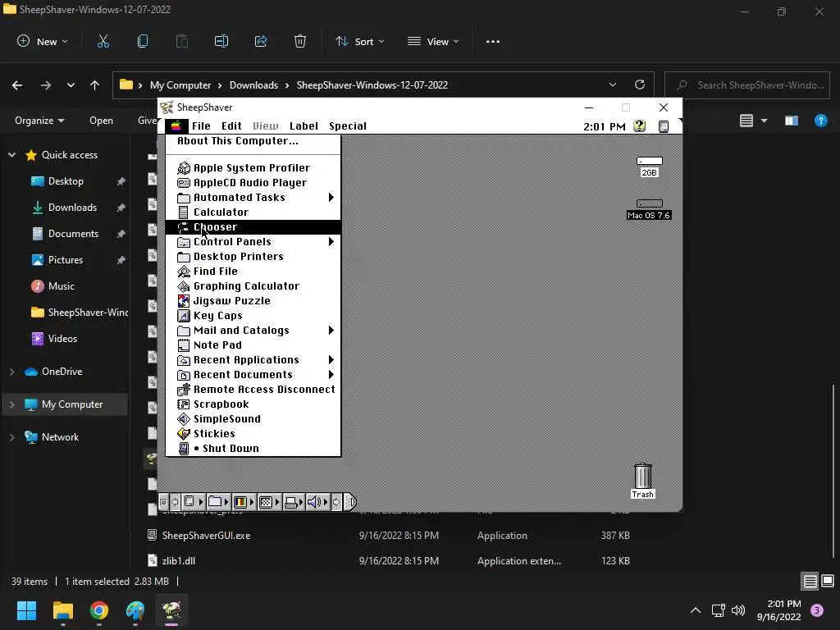Open the Organize dropdown
The image size is (840, 630).
click(39, 121)
